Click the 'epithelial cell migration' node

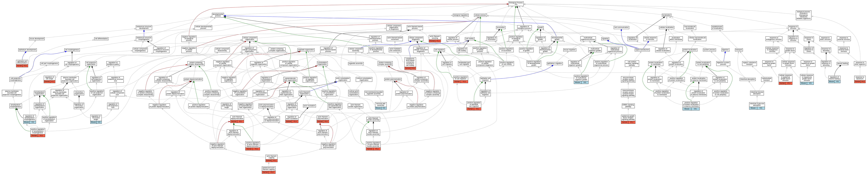[485, 79]
